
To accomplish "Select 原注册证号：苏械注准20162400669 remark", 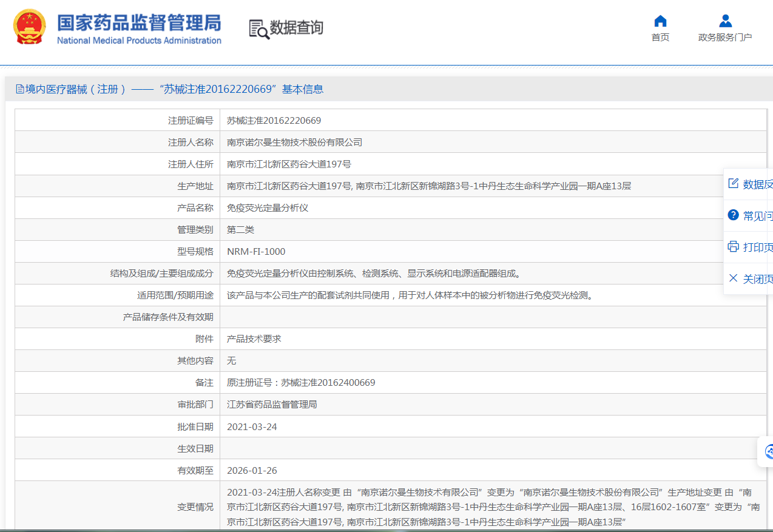I will [x=301, y=383].
